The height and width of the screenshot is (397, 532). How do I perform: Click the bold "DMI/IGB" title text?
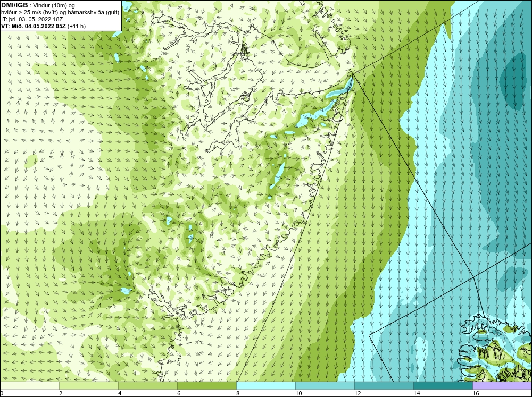click(x=14, y=5)
